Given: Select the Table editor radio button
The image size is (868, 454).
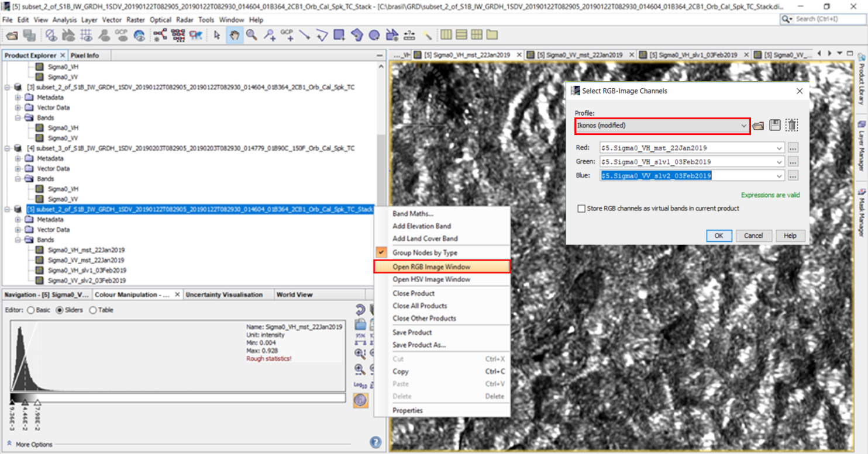Looking at the screenshot, I should pyautogui.click(x=92, y=310).
